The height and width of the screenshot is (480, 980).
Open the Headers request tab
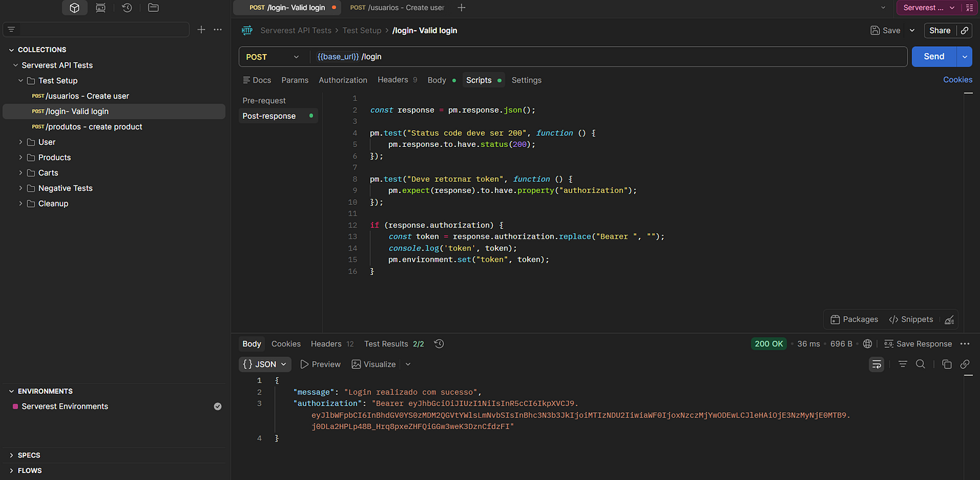pyautogui.click(x=397, y=80)
